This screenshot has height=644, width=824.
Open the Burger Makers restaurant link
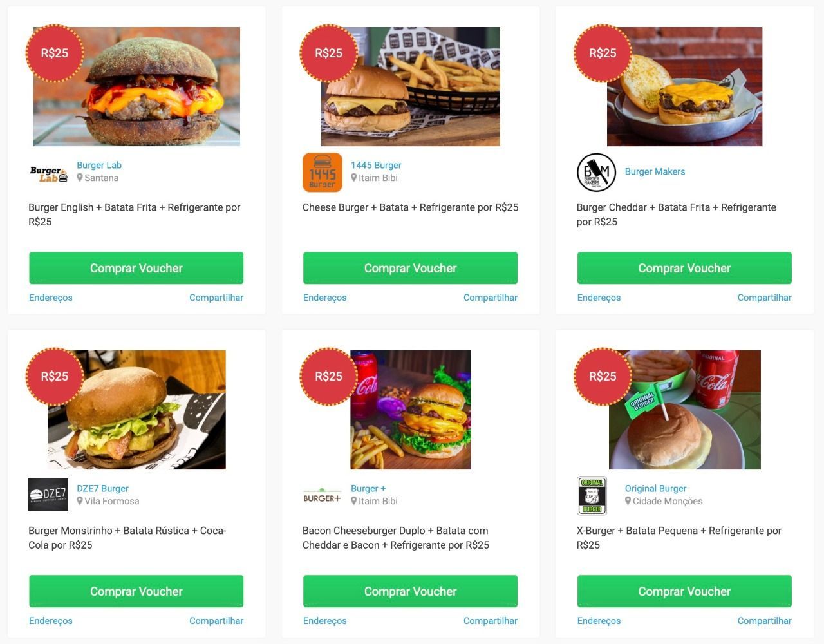[x=655, y=171]
